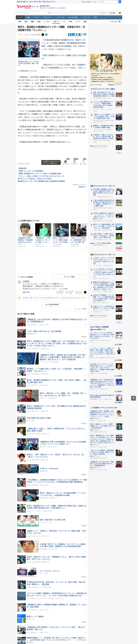Open the IT category
The width and height of the screenshot is (138, 644).
coord(64,22)
